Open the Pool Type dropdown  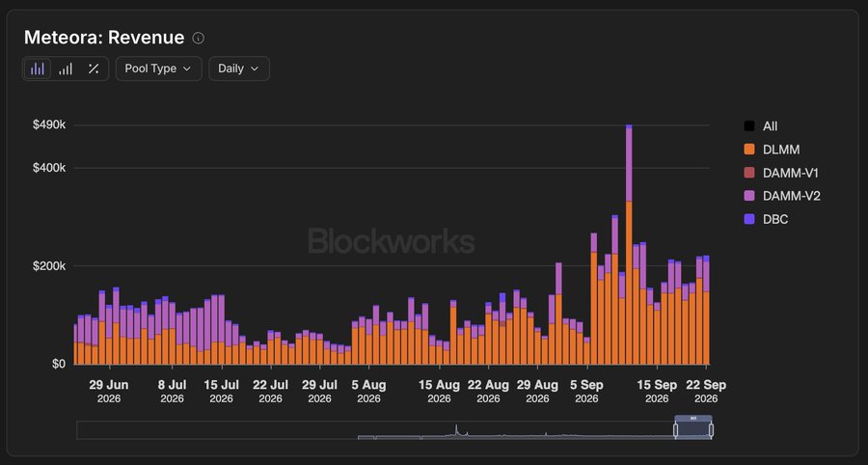(158, 68)
